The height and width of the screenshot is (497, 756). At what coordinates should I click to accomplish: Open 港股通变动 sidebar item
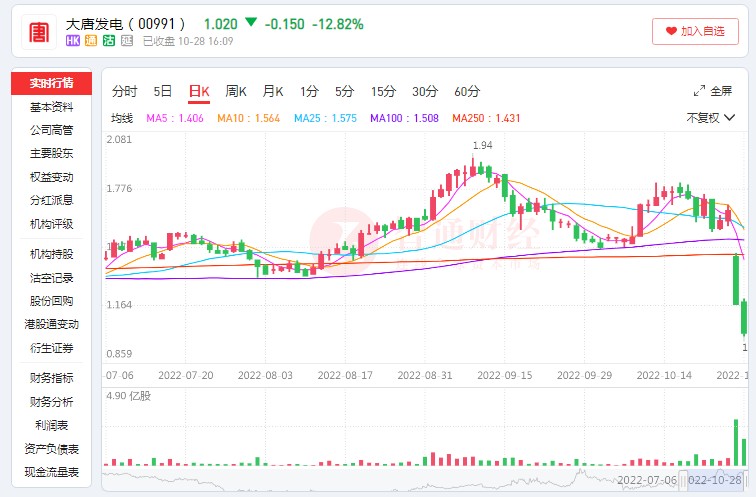coord(51,324)
